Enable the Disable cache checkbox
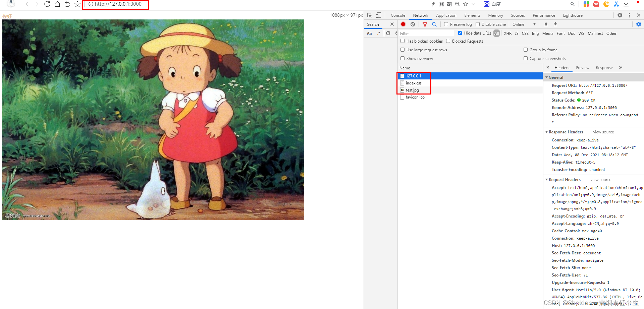This screenshot has height=309, width=644. click(478, 24)
